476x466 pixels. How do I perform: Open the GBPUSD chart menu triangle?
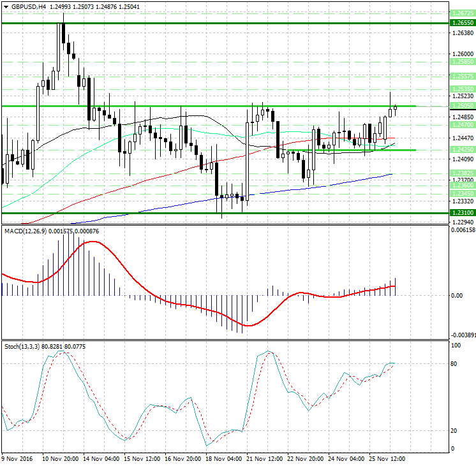pyautogui.click(x=5, y=6)
